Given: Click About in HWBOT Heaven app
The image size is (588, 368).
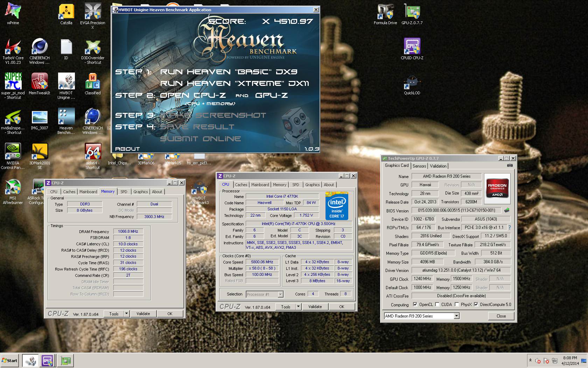Looking at the screenshot, I should click(x=127, y=149).
